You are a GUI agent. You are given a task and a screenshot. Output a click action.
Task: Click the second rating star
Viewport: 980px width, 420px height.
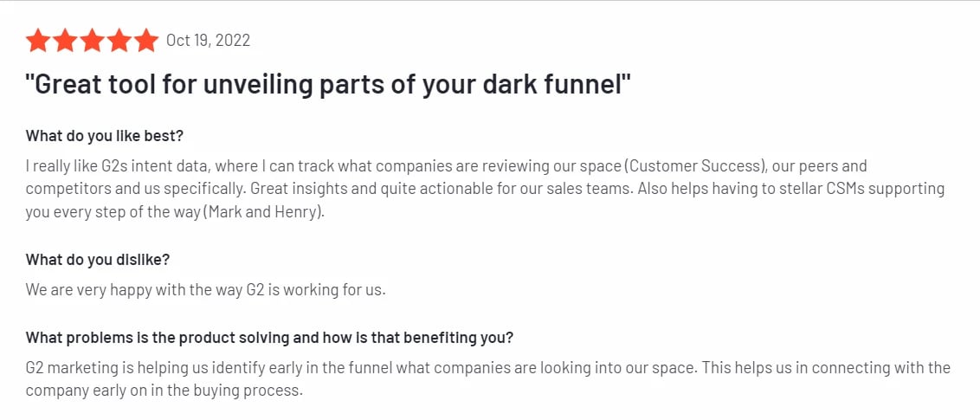pos(65,41)
